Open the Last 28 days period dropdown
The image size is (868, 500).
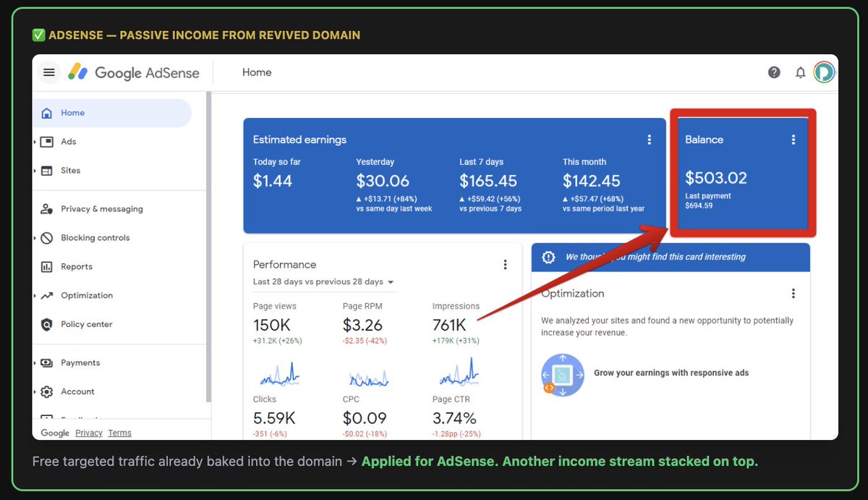pyautogui.click(x=323, y=281)
